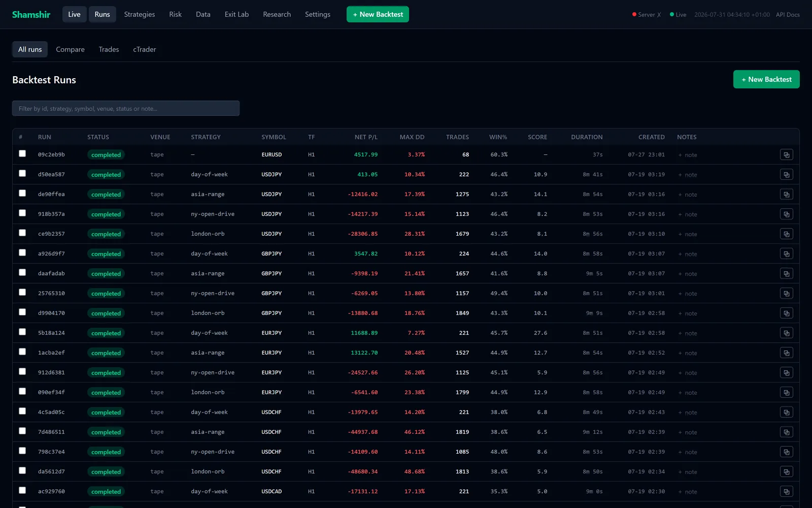Open the Data page

click(x=203, y=14)
